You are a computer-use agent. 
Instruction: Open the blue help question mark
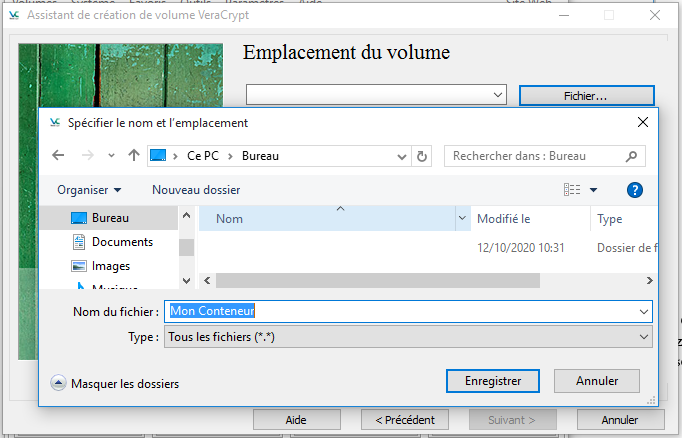tap(635, 190)
